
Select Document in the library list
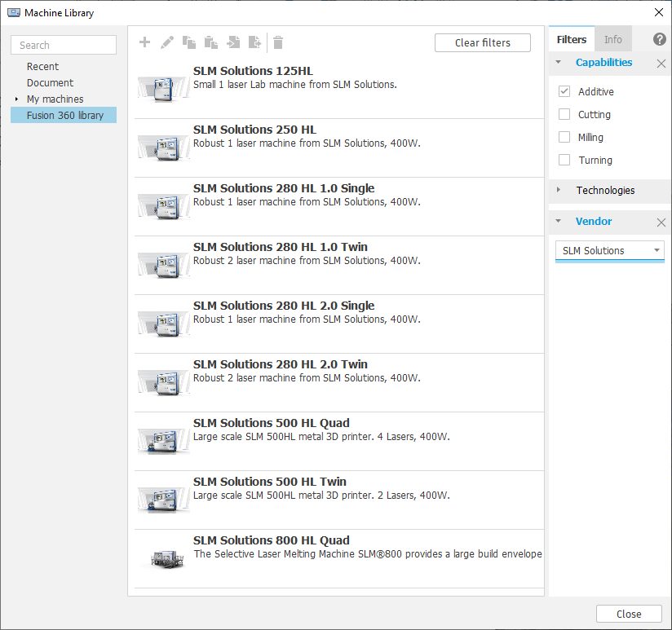point(50,82)
